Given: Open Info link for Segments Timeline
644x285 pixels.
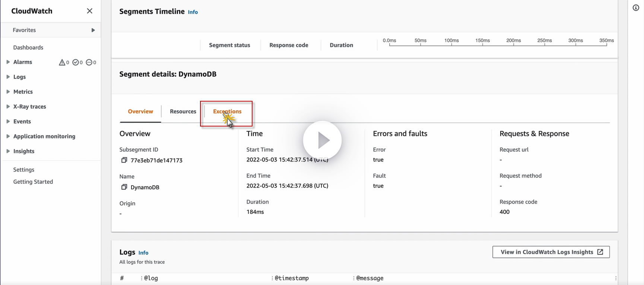Looking at the screenshot, I should (x=193, y=12).
